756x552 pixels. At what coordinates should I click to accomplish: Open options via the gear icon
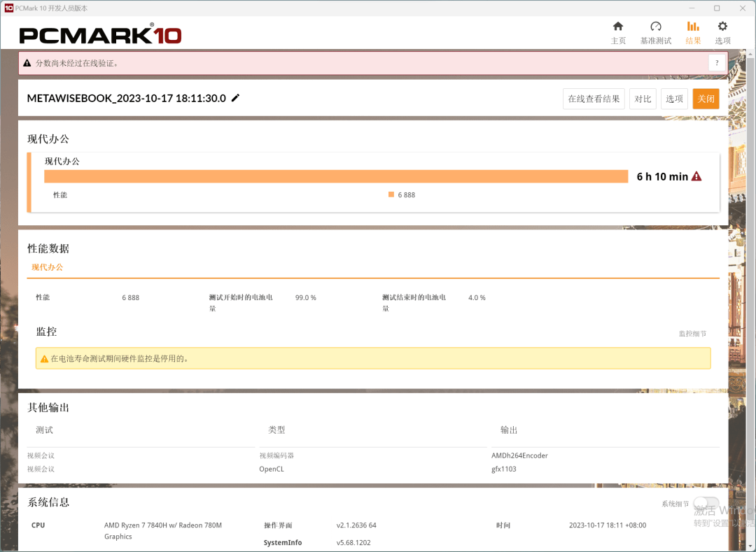coord(722,27)
